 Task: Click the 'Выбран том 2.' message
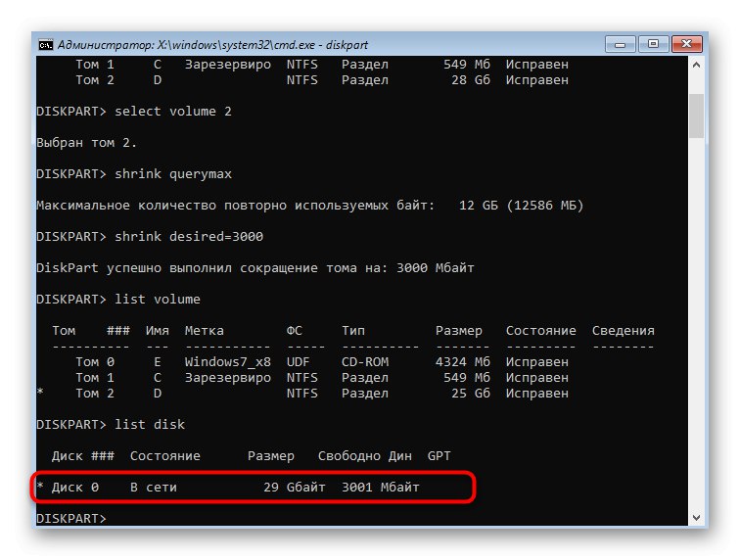click(x=86, y=143)
